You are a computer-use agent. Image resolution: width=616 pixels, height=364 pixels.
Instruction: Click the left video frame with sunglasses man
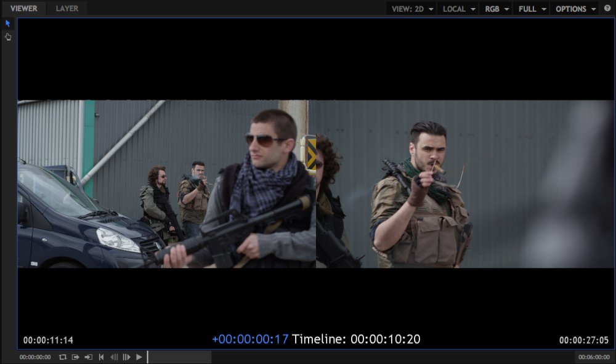point(166,184)
